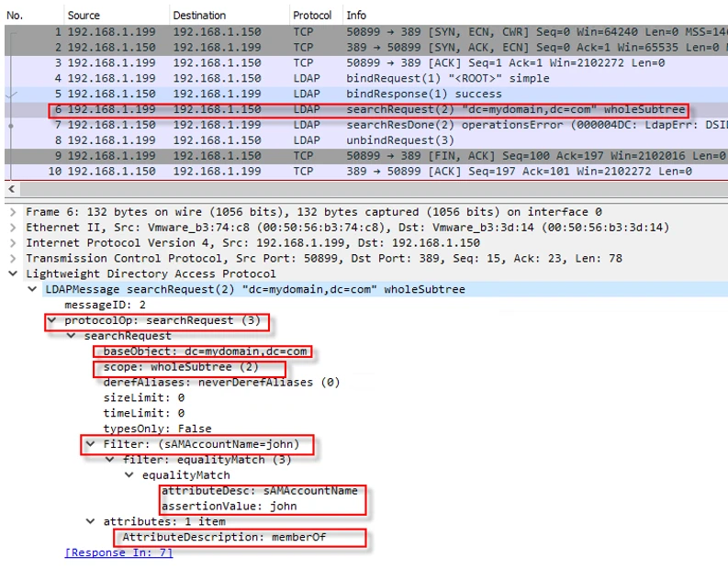Click the Protocol column header

point(312,16)
